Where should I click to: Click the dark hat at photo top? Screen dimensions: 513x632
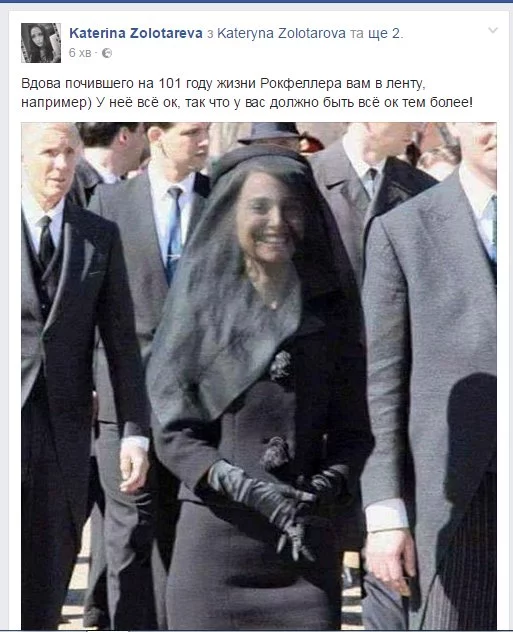[x=269, y=133]
